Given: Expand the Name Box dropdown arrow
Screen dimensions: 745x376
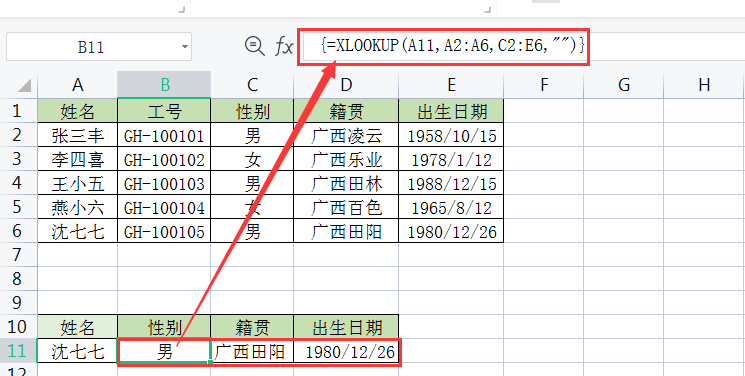Looking at the screenshot, I should pos(185,47).
